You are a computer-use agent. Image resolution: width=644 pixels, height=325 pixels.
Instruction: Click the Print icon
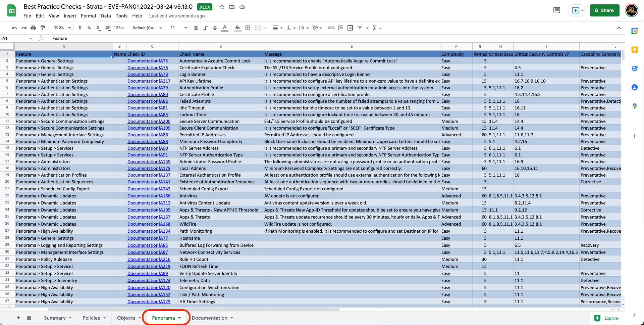pos(33,28)
